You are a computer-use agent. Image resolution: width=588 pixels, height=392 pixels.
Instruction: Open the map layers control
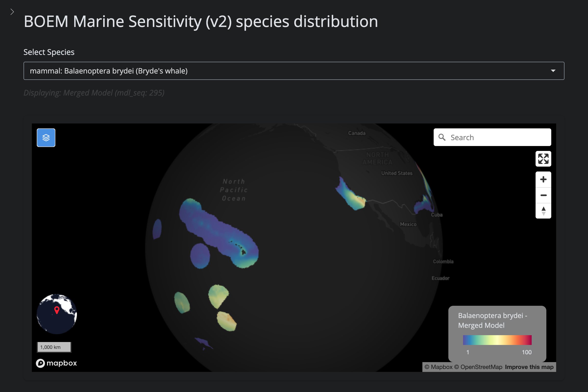pyautogui.click(x=46, y=137)
